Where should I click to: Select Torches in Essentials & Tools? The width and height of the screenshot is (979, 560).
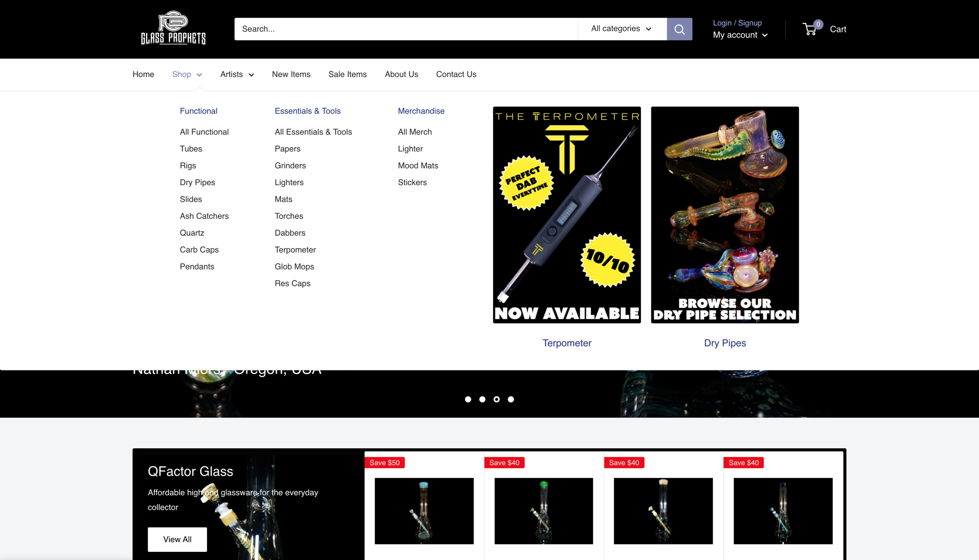click(289, 216)
